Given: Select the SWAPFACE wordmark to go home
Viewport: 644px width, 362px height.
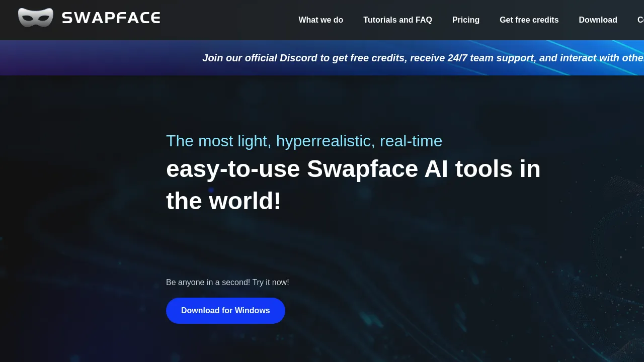Looking at the screenshot, I should 111,18.
